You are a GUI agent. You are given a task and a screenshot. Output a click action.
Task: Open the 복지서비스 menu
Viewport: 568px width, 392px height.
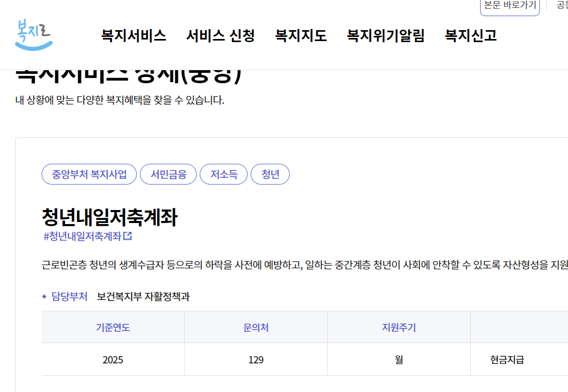pos(133,35)
